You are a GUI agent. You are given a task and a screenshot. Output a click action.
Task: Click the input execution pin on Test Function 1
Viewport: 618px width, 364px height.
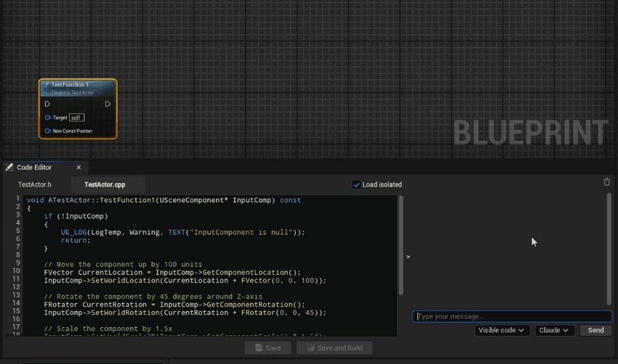pos(47,104)
